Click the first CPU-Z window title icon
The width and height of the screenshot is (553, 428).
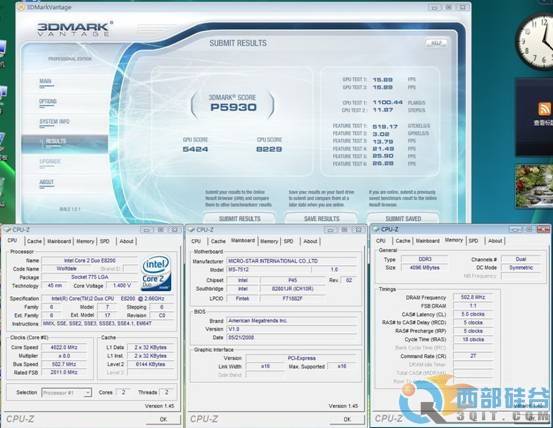click(7, 230)
